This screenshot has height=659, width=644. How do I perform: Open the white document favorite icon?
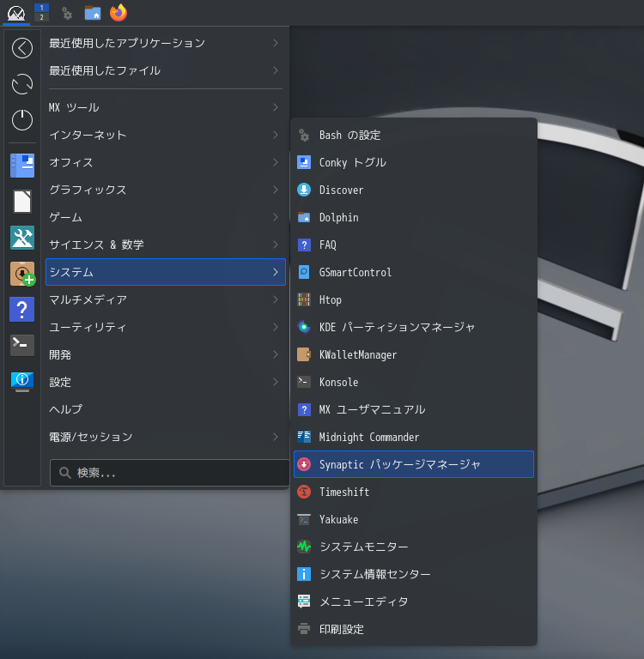coord(22,202)
